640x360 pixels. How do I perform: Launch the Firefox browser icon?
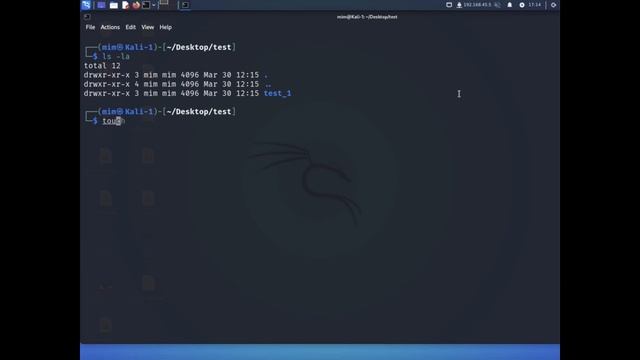point(136,5)
